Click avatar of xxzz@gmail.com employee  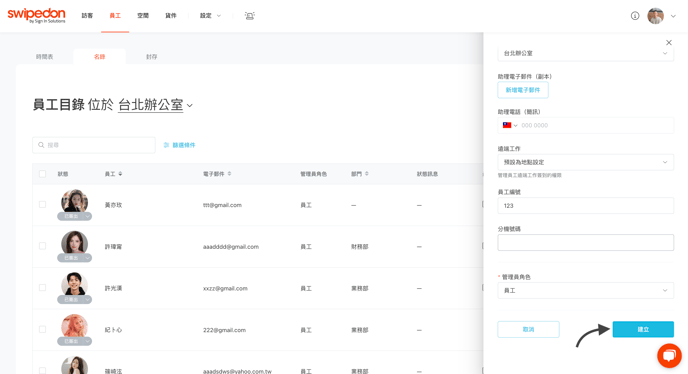point(74,285)
